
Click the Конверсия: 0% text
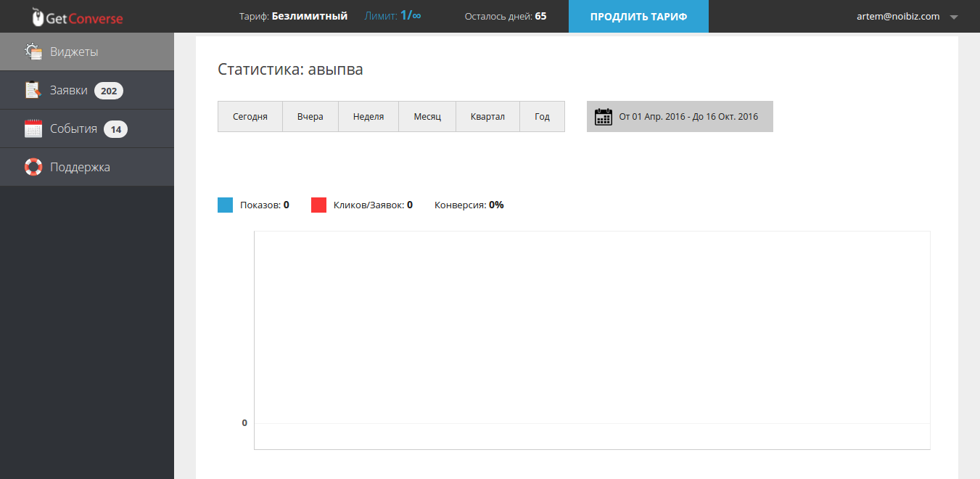469,205
